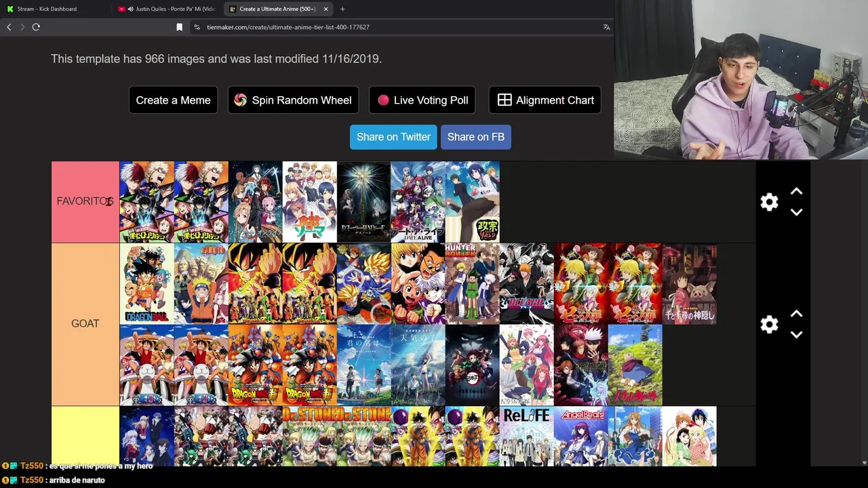
Task: Select the Date A Live poster
Action: [418, 202]
